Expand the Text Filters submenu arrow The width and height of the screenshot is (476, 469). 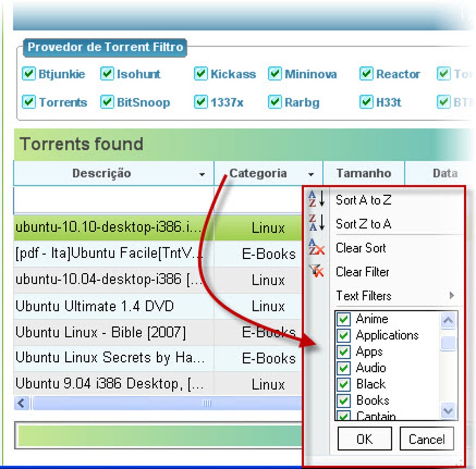click(x=452, y=295)
